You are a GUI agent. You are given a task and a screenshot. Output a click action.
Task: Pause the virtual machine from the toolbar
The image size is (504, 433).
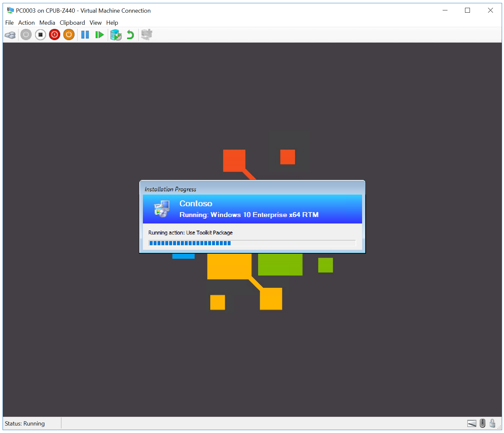tap(85, 35)
